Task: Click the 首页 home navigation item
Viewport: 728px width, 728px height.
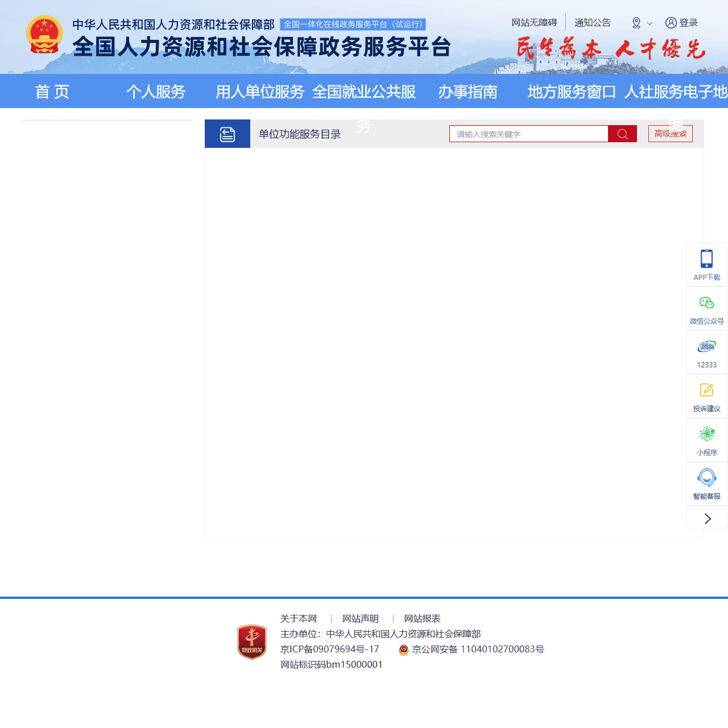Action: tap(52, 92)
